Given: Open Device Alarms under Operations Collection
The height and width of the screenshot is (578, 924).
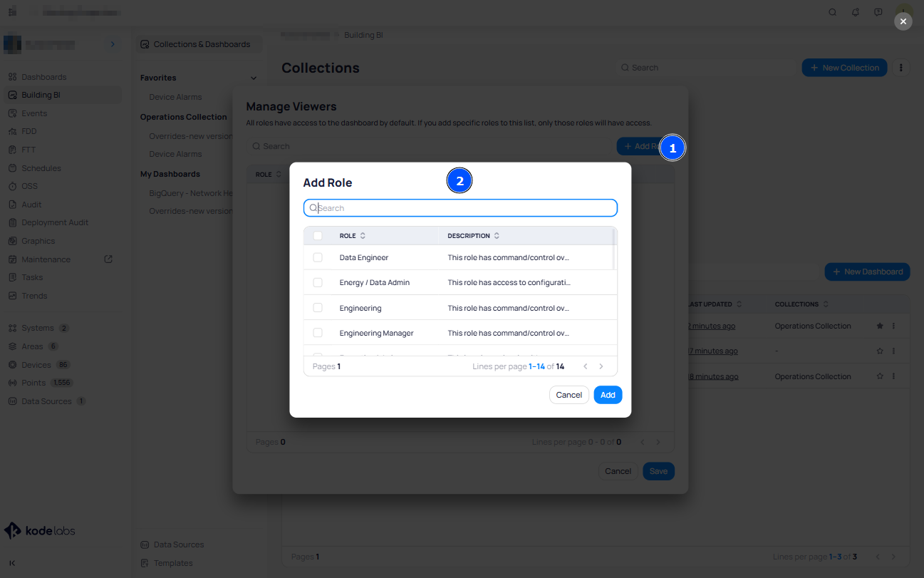Looking at the screenshot, I should tap(175, 154).
